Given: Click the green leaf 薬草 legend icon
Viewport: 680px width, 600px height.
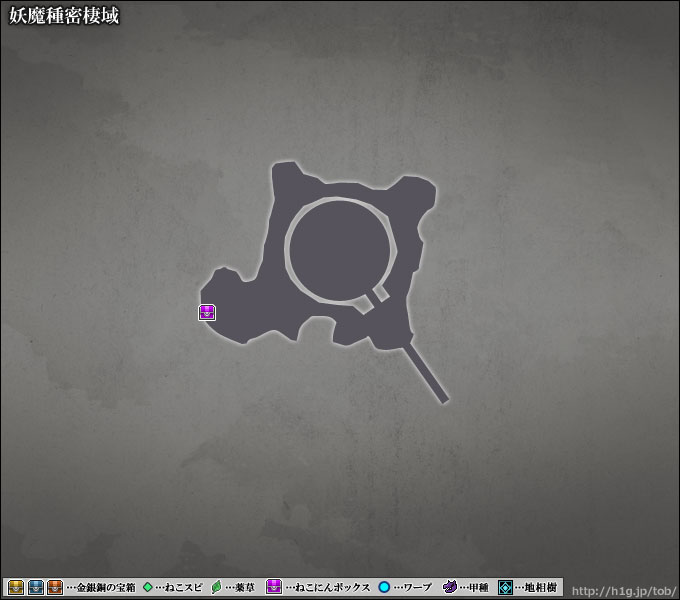Looking at the screenshot, I should [216, 587].
